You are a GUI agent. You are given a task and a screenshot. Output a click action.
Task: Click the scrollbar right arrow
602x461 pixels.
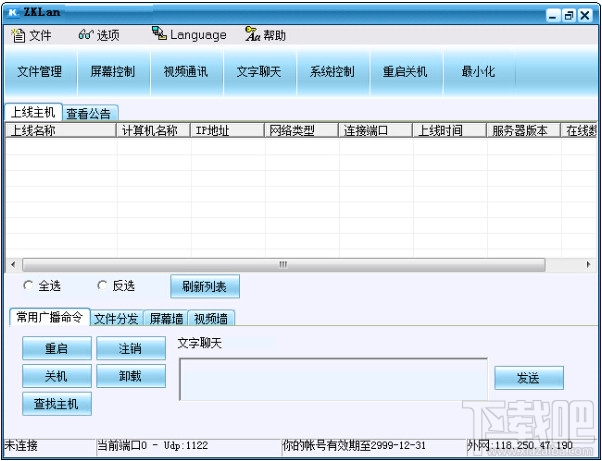pos(588,265)
